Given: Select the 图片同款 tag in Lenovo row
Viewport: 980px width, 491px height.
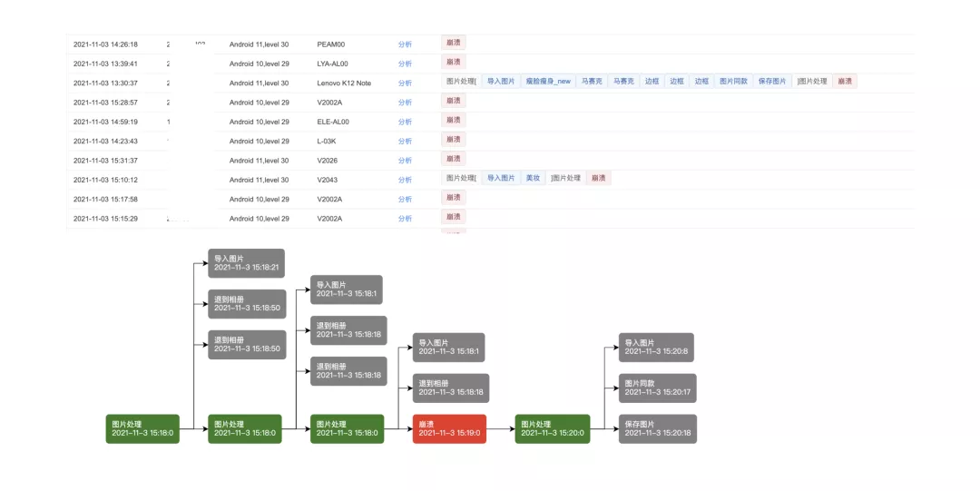Looking at the screenshot, I should [x=733, y=81].
